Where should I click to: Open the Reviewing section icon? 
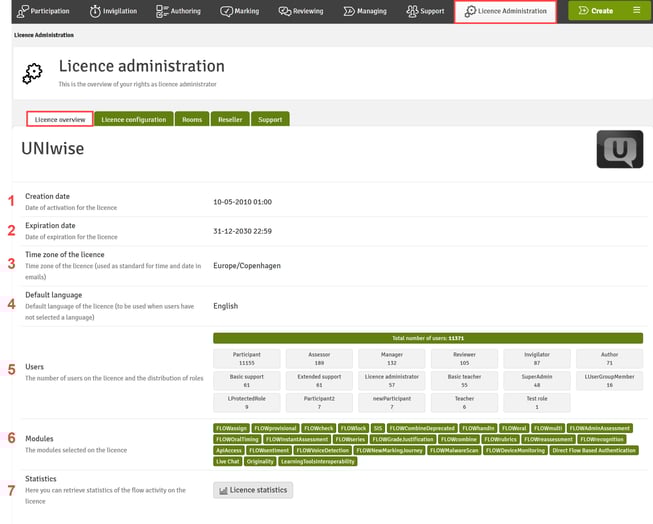285,11
